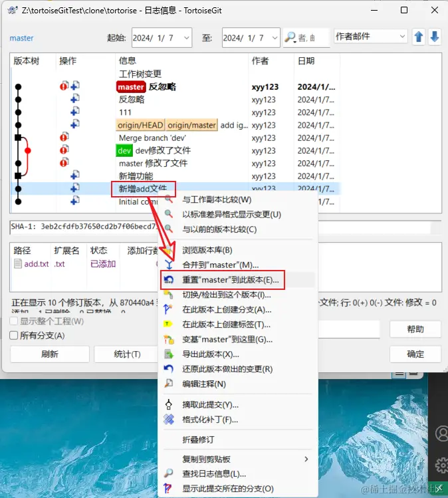Click the cherry-pick commit icon
The width and height of the screenshot is (448, 498).
(169, 404)
